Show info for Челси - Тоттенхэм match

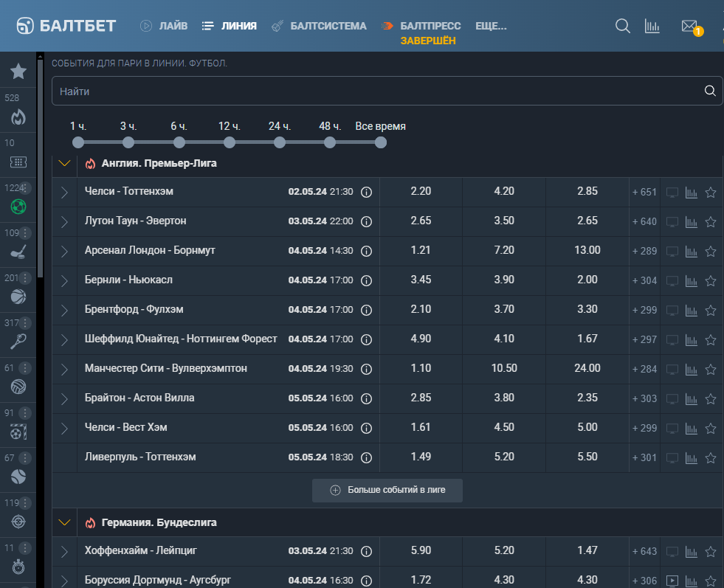click(366, 192)
